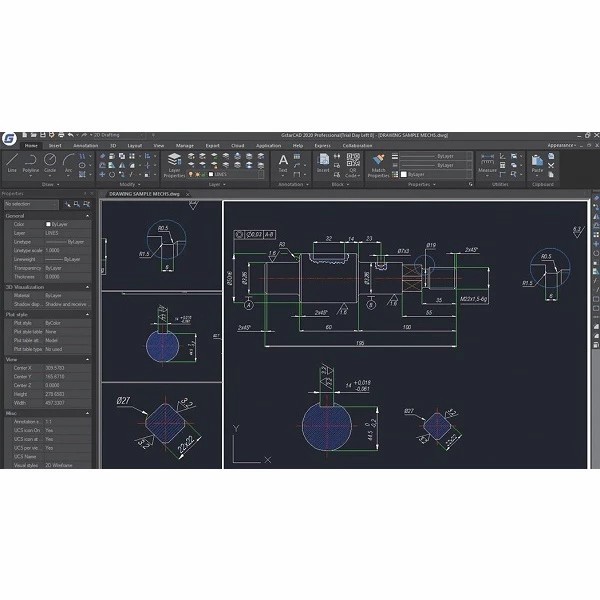Open the 2D Drafting workspace dropdown
Image resolution: width=600 pixels, height=600 pixels.
(119, 135)
